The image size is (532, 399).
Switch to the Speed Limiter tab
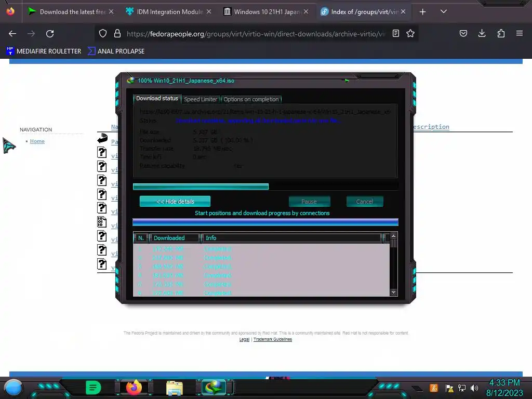click(x=201, y=99)
